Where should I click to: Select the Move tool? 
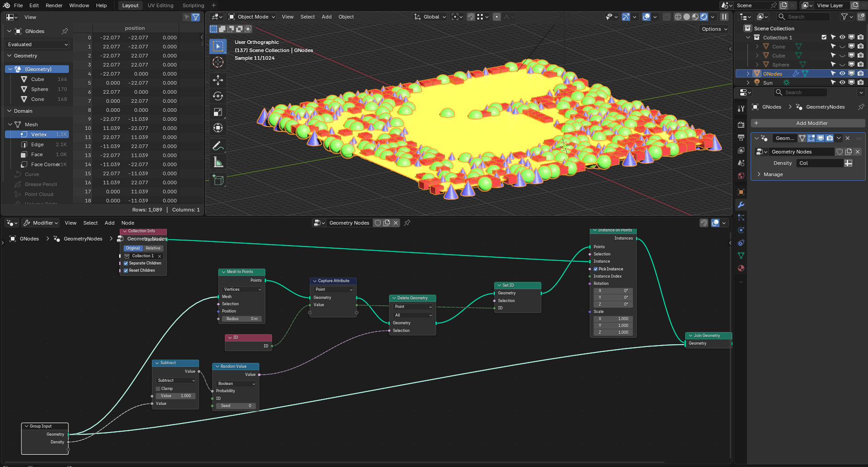coord(218,80)
